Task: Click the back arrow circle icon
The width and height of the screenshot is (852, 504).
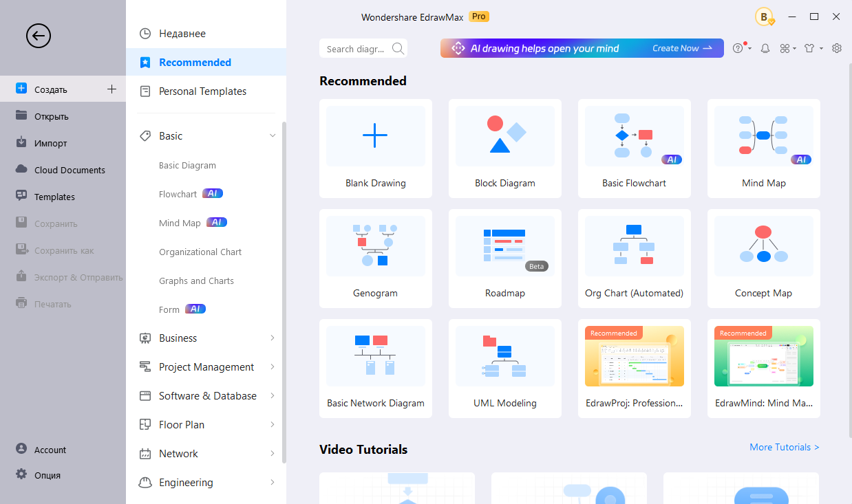Action: 39,36
